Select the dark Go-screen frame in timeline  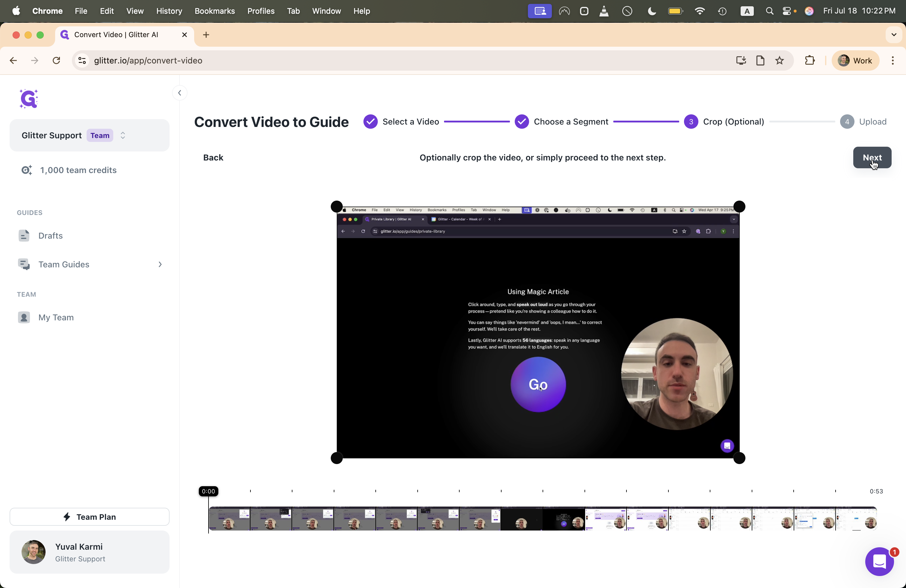(x=563, y=519)
